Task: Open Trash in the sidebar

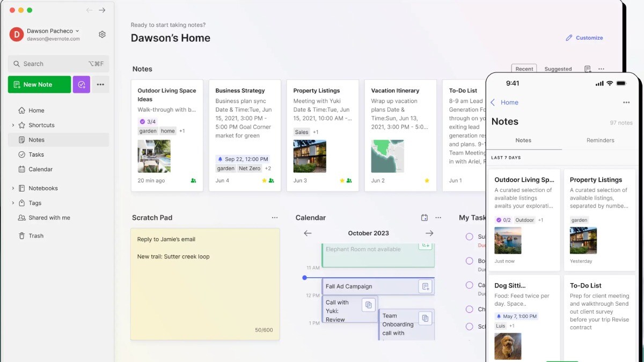Action: click(36, 236)
